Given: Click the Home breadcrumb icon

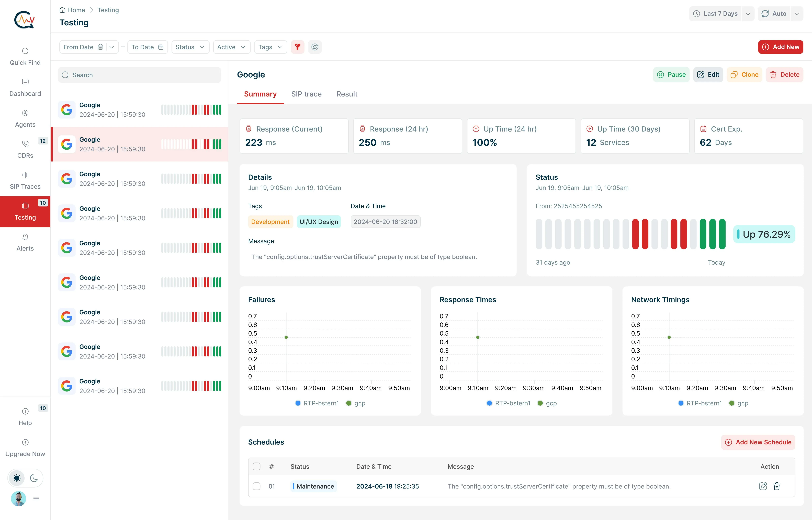Looking at the screenshot, I should pyautogui.click(x=62, y=10).
